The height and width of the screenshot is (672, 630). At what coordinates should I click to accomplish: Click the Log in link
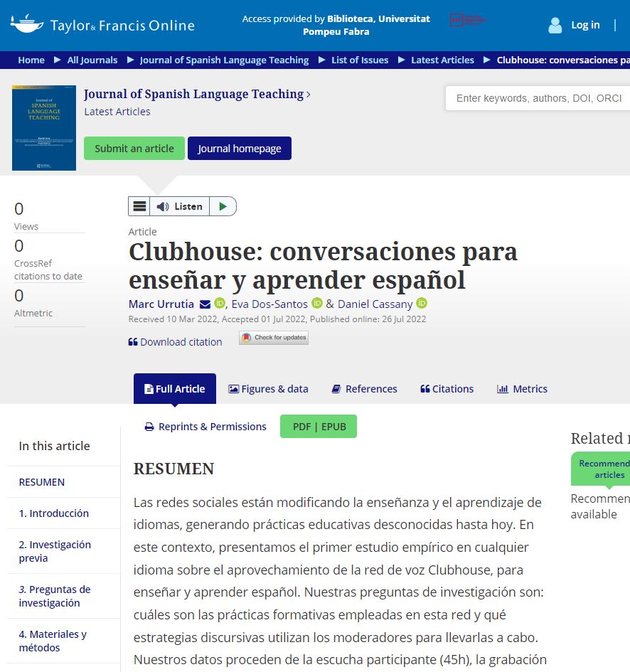(x=585, y=25)
